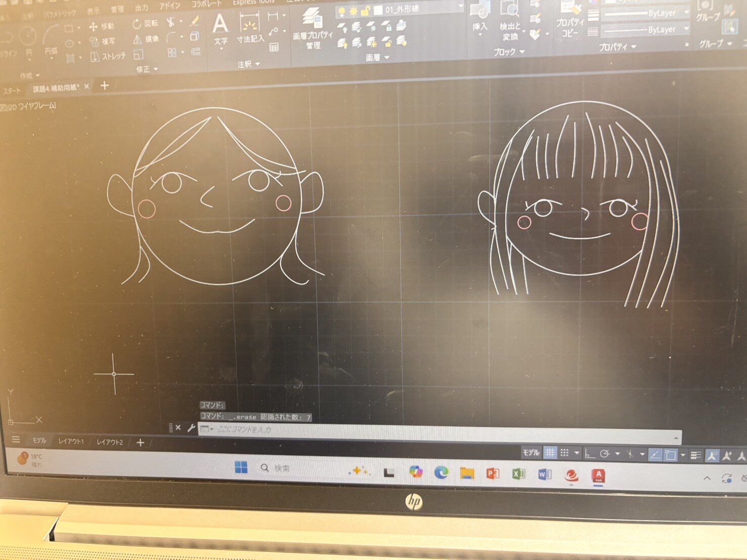Click the new drawing tab plus button

[x=105, y=85]
